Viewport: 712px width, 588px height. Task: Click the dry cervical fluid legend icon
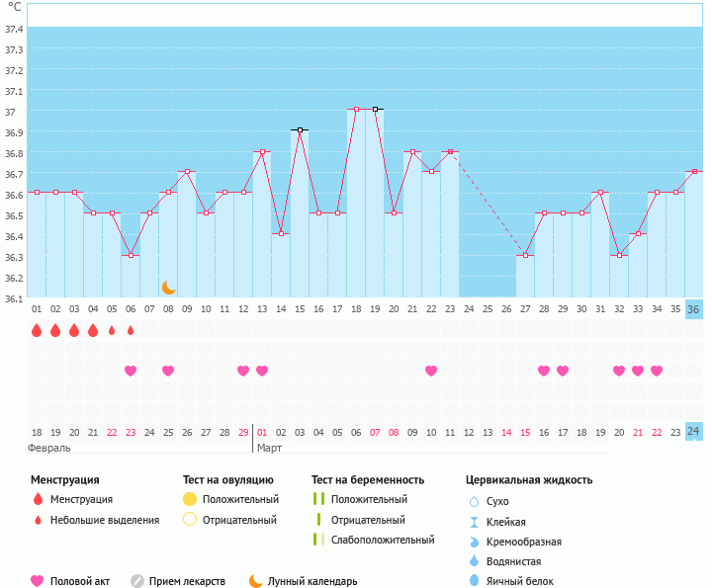click(474, 501)
